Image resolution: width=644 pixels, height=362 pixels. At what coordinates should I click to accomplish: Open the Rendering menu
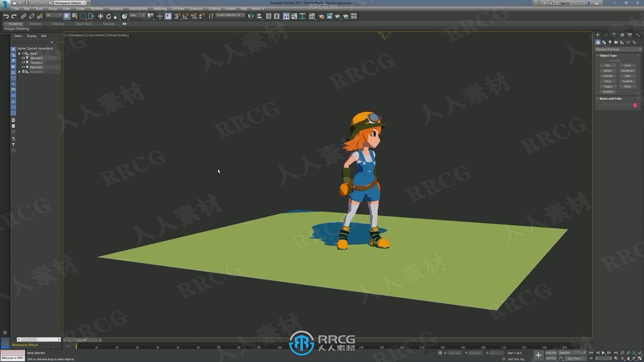(x=160, y=9)
